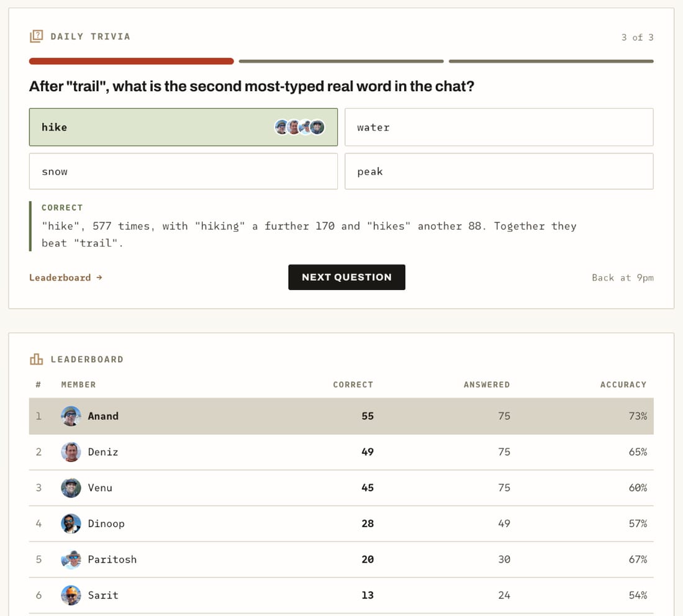
Task: Select the "water" answer option
Action: click(499, 127)
